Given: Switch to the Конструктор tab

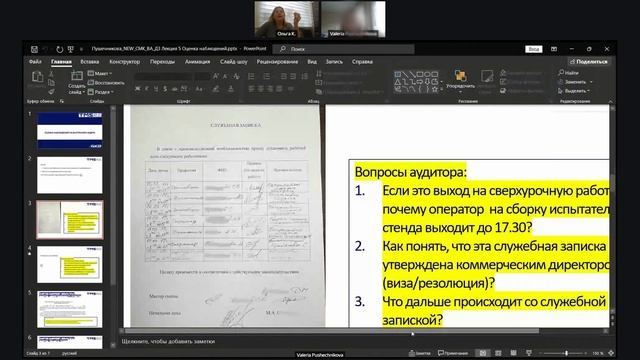Looking at the screenshot, I should (x=124, y=62).
